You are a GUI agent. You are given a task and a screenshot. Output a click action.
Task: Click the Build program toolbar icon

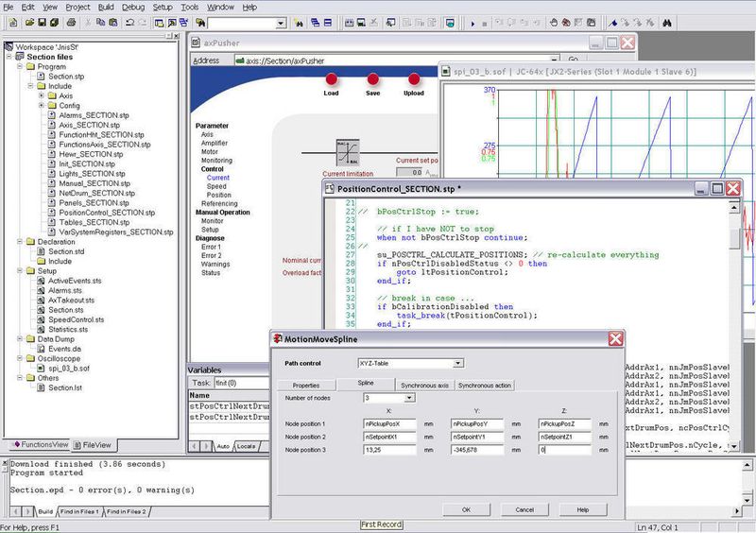(x=349, y=23)
